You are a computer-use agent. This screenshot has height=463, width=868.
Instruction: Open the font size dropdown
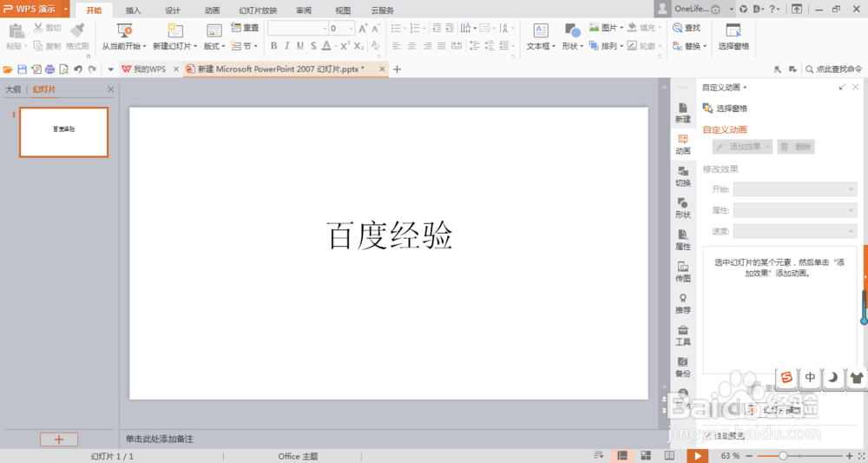tap(351, 29)
